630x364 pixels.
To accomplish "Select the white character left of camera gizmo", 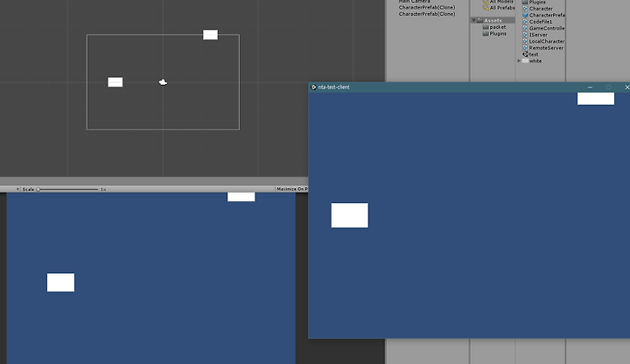I will point(115,82).
